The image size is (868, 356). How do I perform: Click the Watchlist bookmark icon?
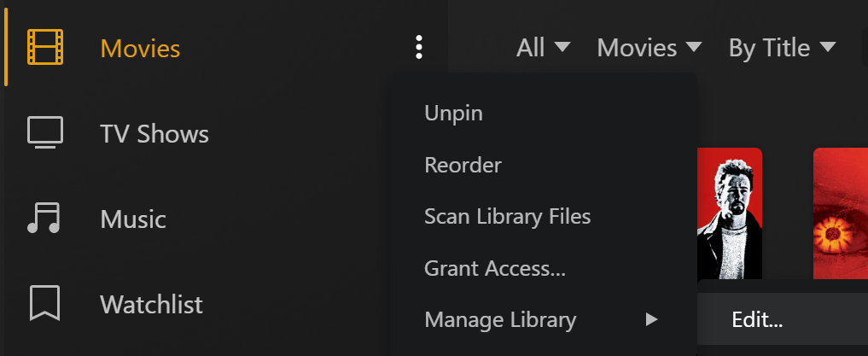(x=44, y=304)
